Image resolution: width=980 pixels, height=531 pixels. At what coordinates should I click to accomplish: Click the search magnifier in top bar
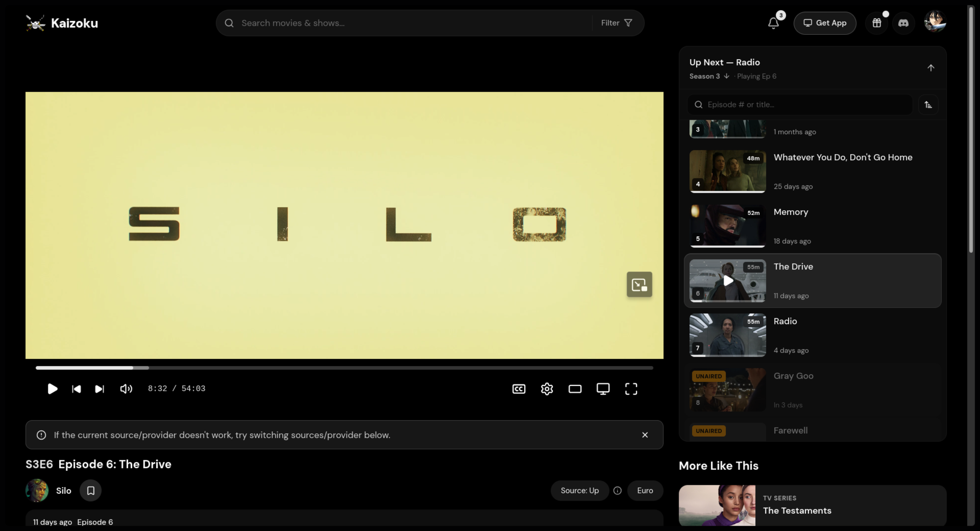point(229,23)
